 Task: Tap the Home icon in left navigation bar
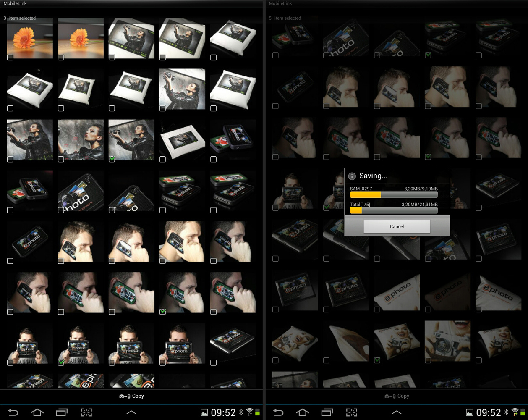pos(37,412)
